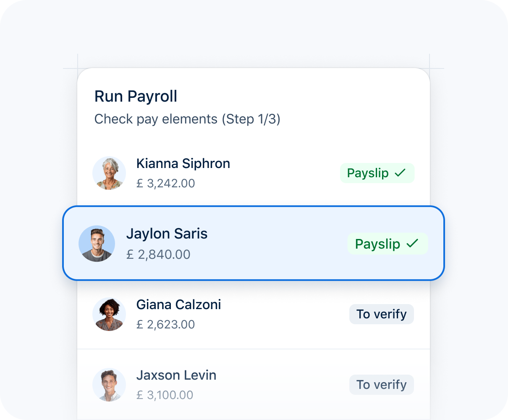
Task: Click the £ 2,840.00 amount
Action: 159,255
